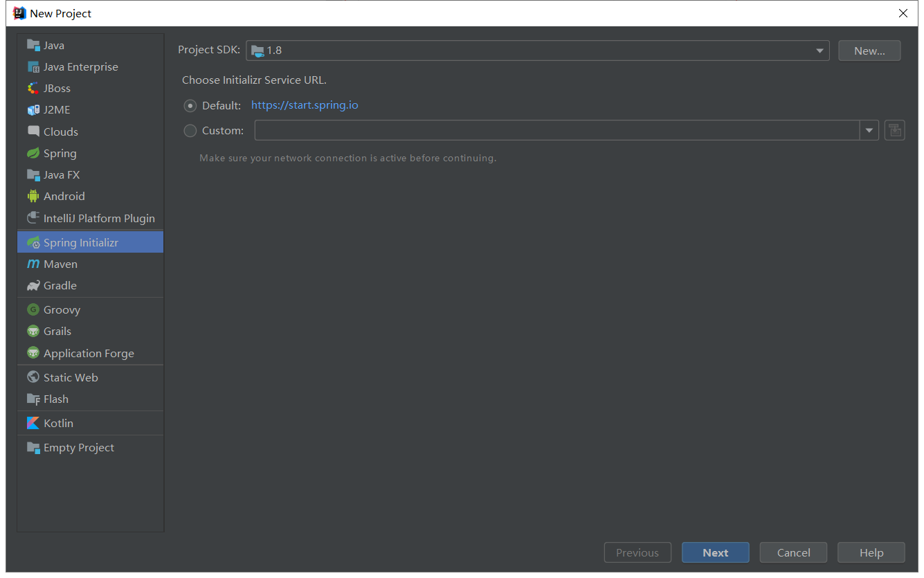Viewport: 924px width, 578px height.
Task: Click the JBoss icon in project list
Action: coord(33,89)
